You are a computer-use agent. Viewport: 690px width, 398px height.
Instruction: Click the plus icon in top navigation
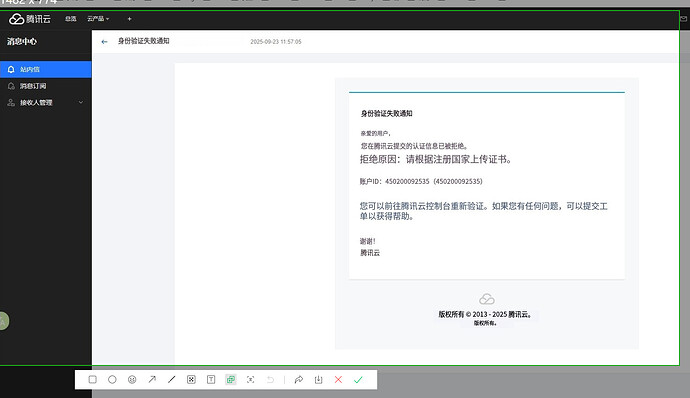click(x=129, y=19)
